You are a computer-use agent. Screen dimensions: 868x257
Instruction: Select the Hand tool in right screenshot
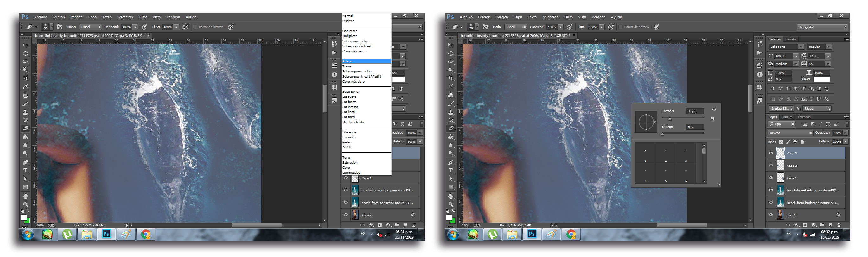pos(451,196)
